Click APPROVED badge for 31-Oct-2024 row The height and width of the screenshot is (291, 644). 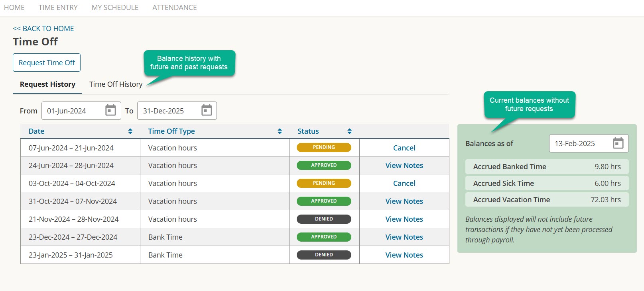point(324,201)
